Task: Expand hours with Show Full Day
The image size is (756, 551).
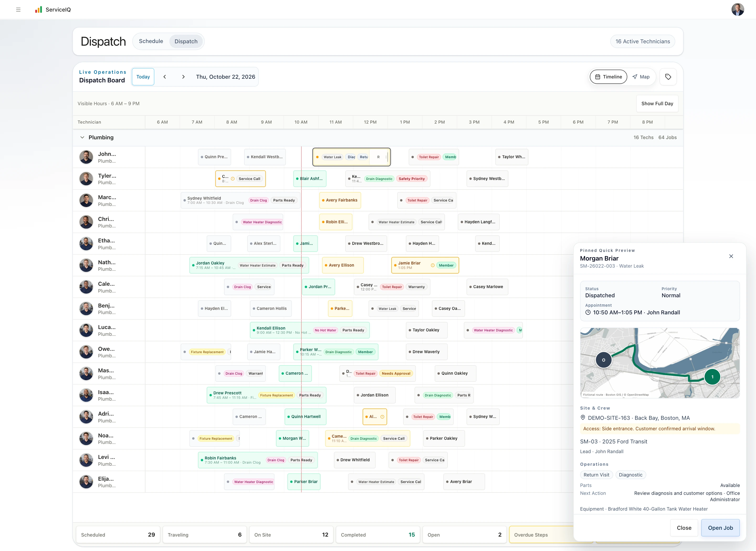Action: click(657, 104)
